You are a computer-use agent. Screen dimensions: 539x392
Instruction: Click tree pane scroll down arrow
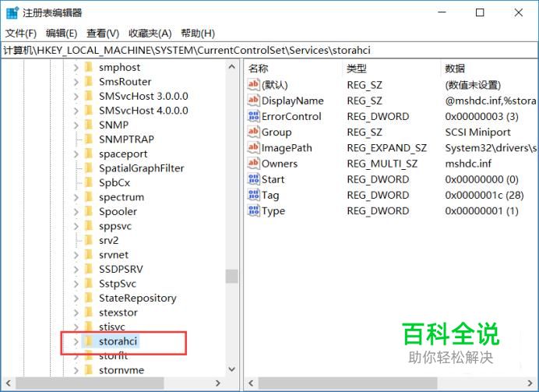click(232, 369)
